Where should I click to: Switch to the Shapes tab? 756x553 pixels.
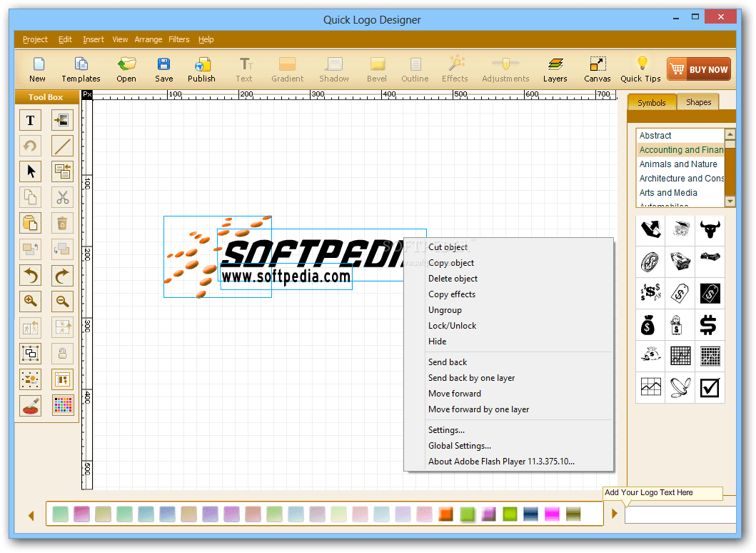tap(699, 102)
